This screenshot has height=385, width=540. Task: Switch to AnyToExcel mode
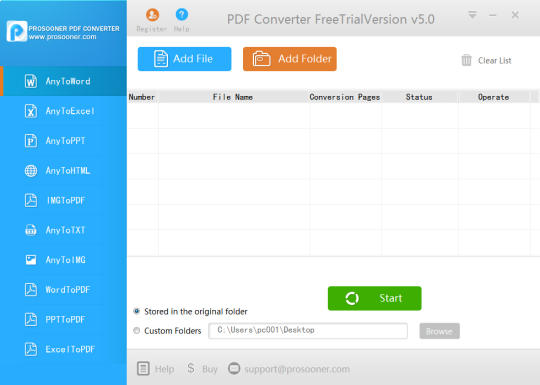tap(63, 111)
